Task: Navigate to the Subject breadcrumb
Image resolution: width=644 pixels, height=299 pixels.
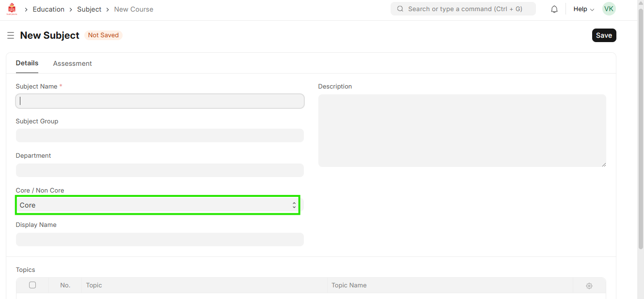Action: click(89, 9)
